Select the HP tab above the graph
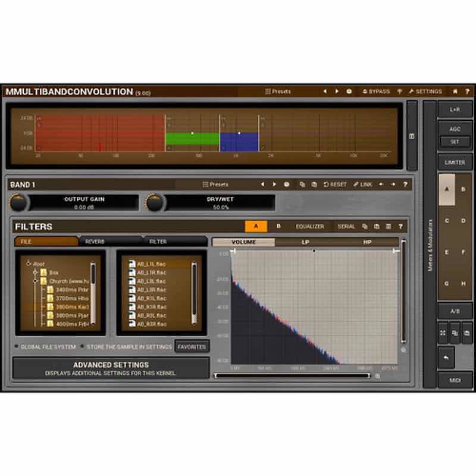Screen dimensions: 476x476 367,242
